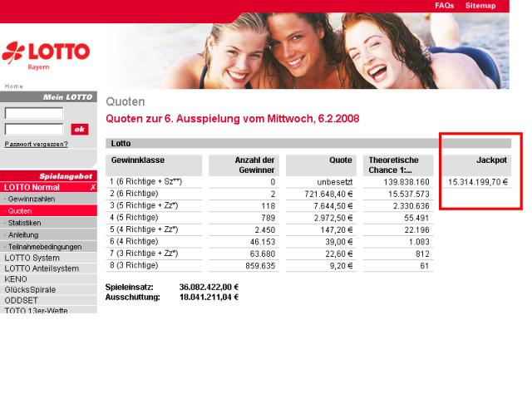This screenshot has width=532, height=399.
Task: Open the FAQs link
Action: (444, 6)
